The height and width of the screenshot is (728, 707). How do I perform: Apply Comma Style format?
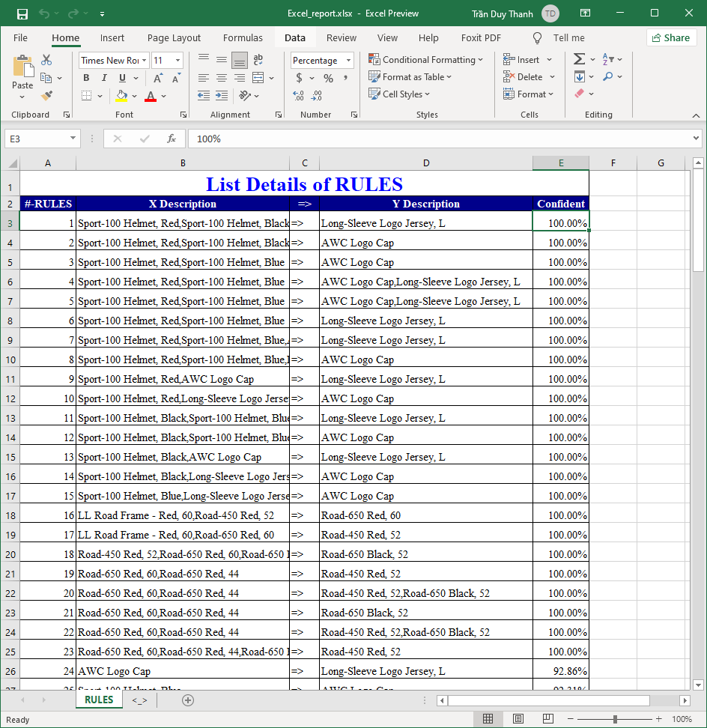[x=346, y=78]
